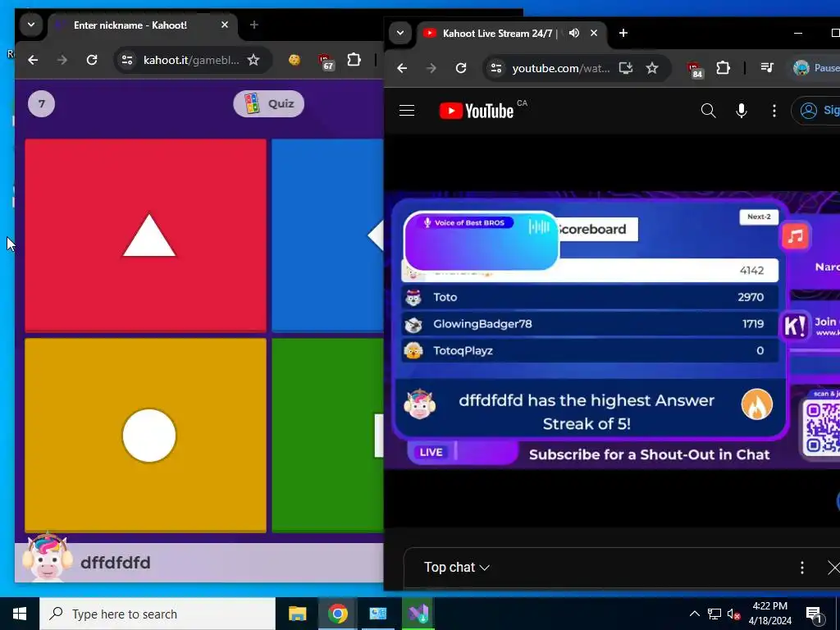Click the LIVE badge on the stream
This screenshot has height=630, width=840.
coord(431,452)
